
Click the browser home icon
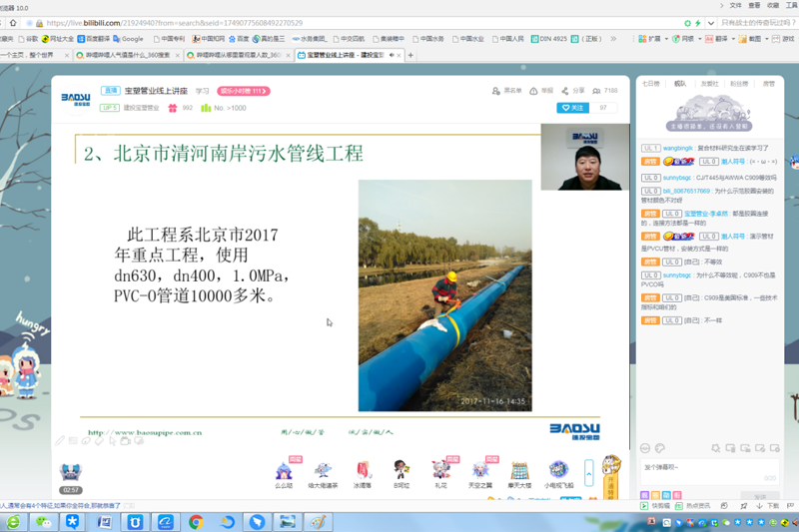pyautogui.click(x=13, y=23)
